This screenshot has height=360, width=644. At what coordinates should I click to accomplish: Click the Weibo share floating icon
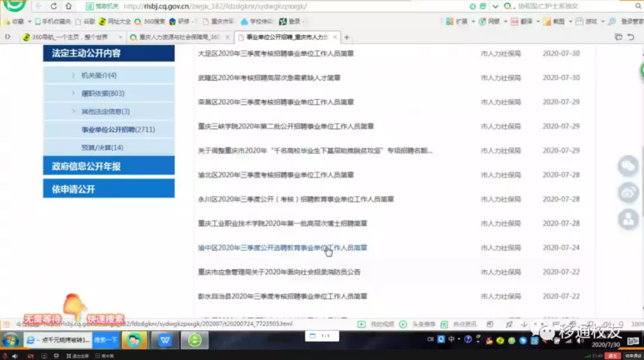[x=628, y=193]
